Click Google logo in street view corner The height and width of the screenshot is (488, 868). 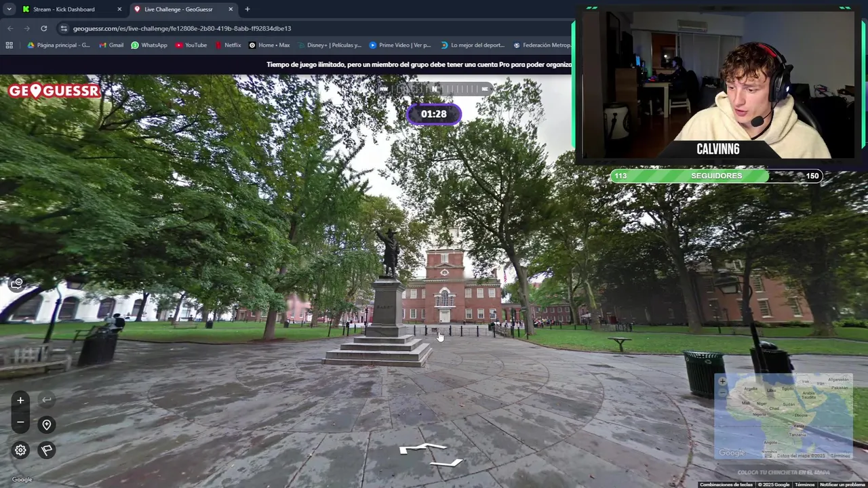pos(22,479)
